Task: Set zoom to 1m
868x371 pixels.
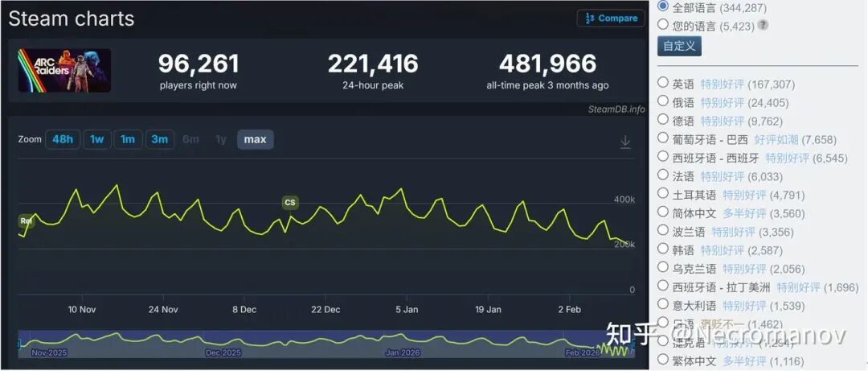Action: tap(128, 139)
